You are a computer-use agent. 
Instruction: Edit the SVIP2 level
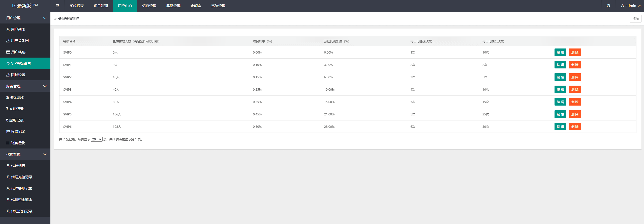(560, 77)
